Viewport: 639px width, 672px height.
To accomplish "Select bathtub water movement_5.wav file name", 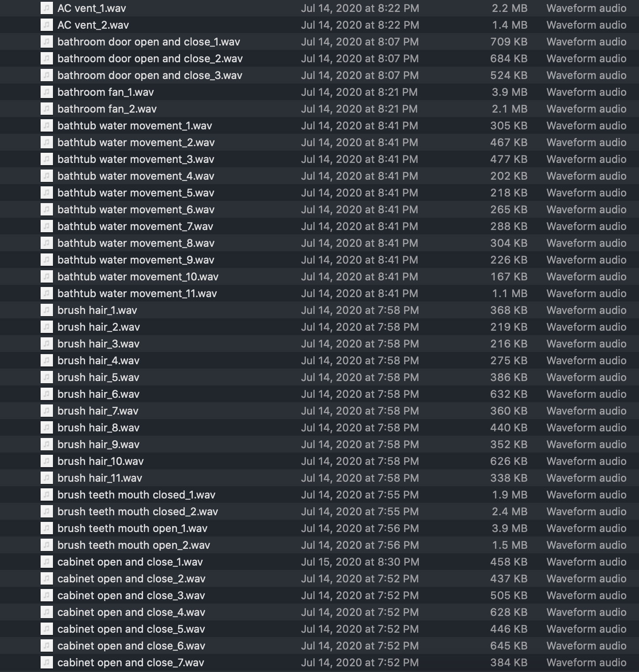I will [x=135, y=193].
